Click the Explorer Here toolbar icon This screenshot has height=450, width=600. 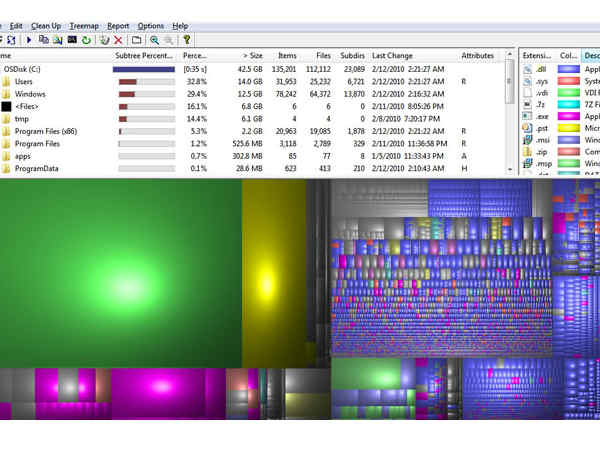(58, 40)
